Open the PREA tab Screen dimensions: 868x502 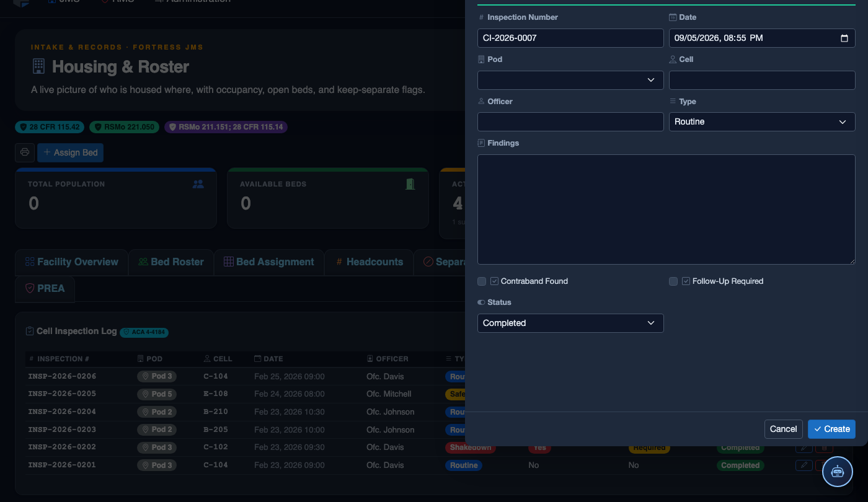point(45,288)
